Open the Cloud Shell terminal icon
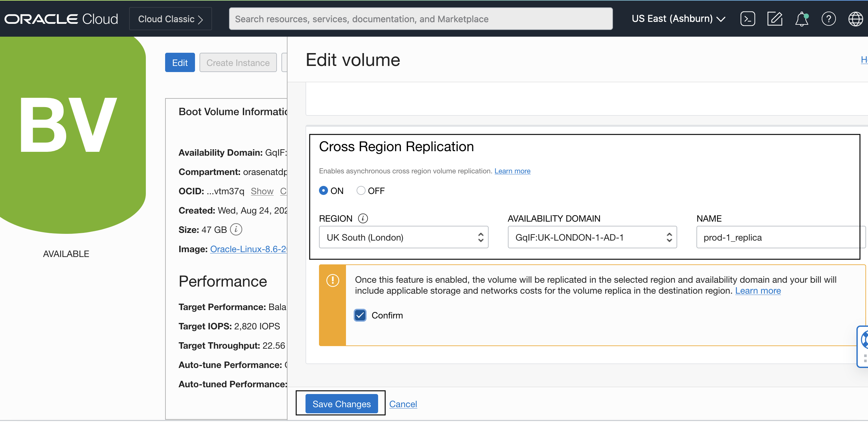The height and width of the screenshot is (422, 868). coord(747,19)
